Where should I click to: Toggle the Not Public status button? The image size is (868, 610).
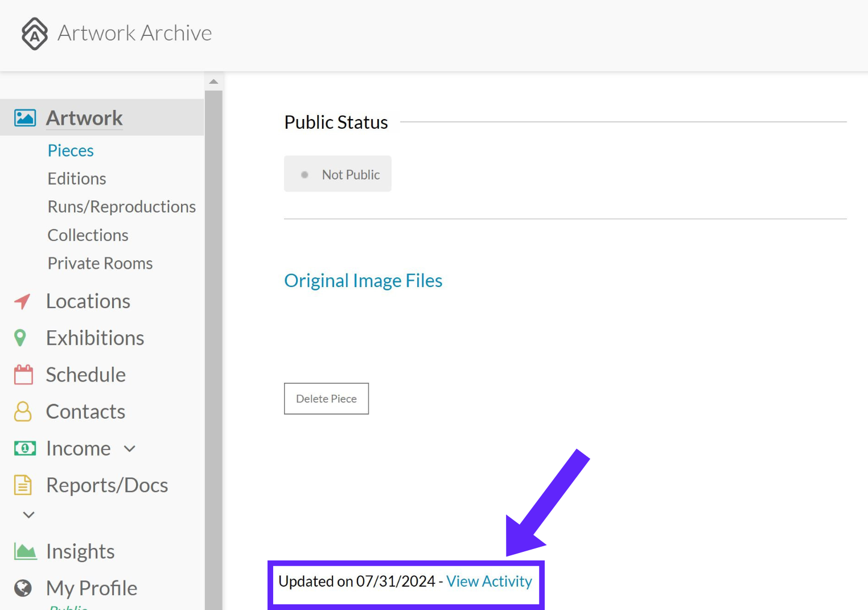(x=338, y=174)
